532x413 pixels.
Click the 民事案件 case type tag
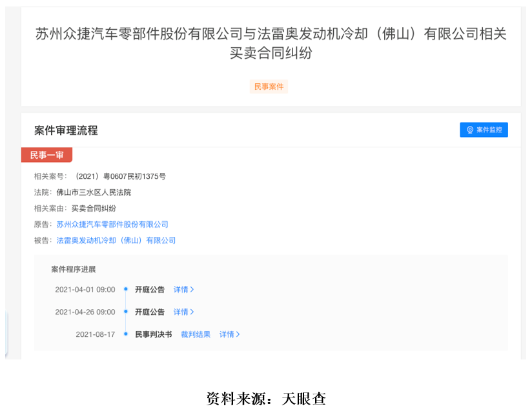[269, 86]
